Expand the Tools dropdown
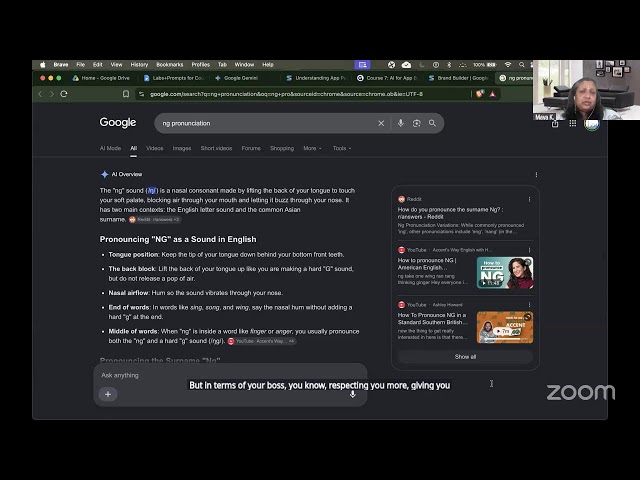The height and width of the screenshot is (480, 640). click(342, 148)
